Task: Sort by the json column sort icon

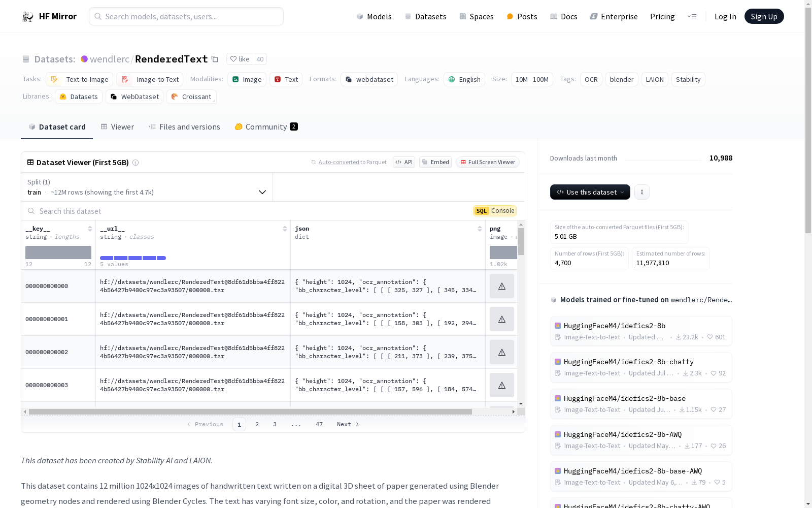Action: coord(480,229)
